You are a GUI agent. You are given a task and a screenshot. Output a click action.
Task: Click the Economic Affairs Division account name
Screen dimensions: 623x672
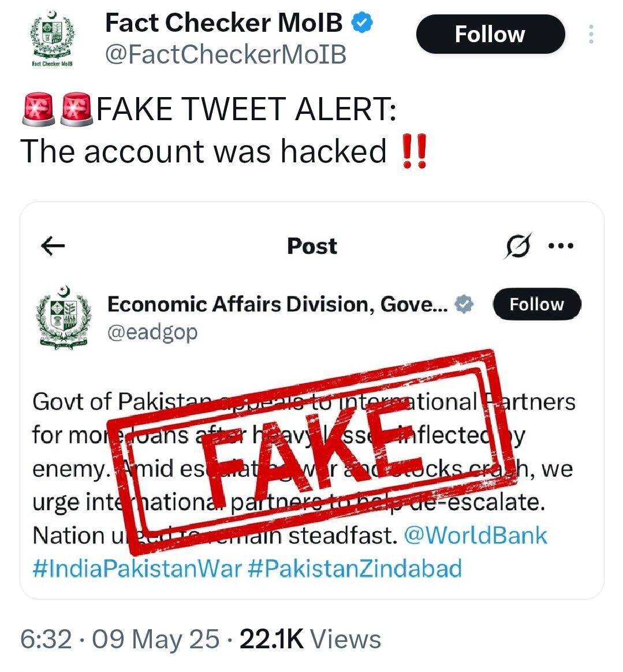click(277, 304)
